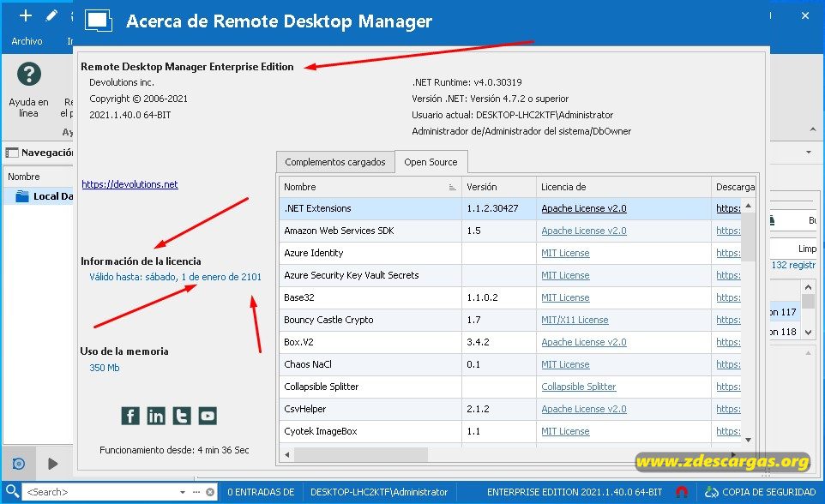The height and width of the screenshot is (504, 825).
Task: Click the Nombre column in navigation panel
Action: 38,177
